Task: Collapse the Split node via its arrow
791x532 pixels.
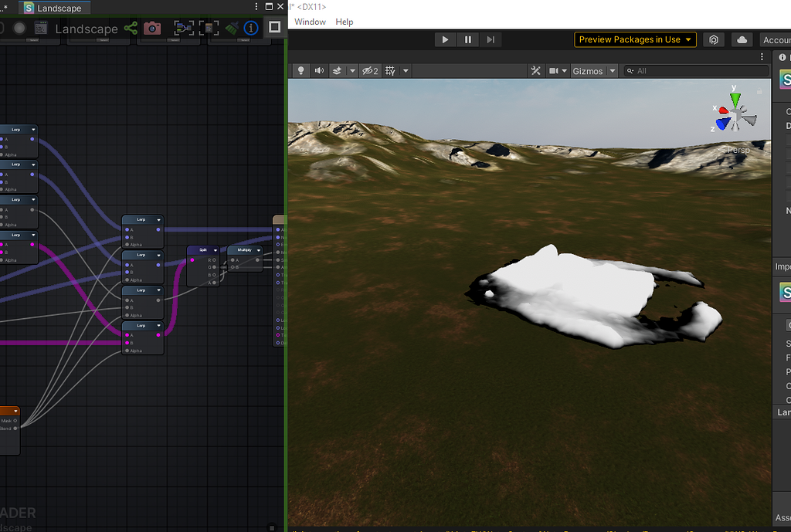Action: pos(214,250)
